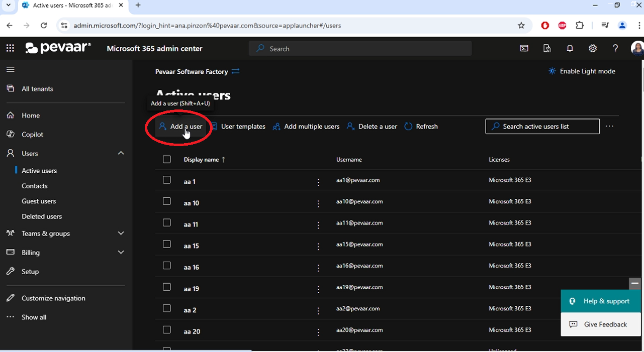Click the browser reload button
644x352 pixels.
pyautogui.click(x=44, y=26)
